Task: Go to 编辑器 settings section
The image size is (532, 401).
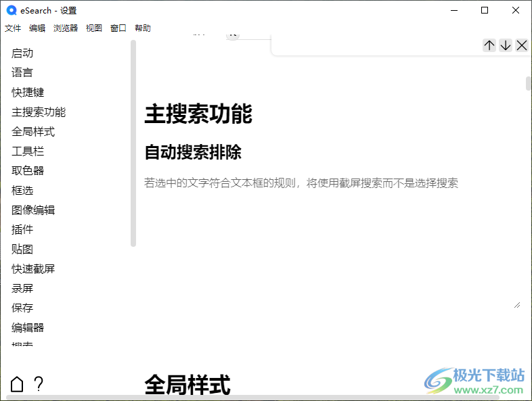Action: (28, 327)
